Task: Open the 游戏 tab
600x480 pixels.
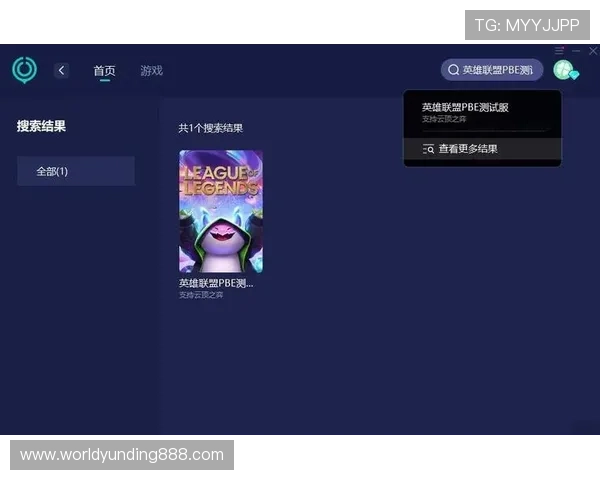Action: tap(152, 70)
